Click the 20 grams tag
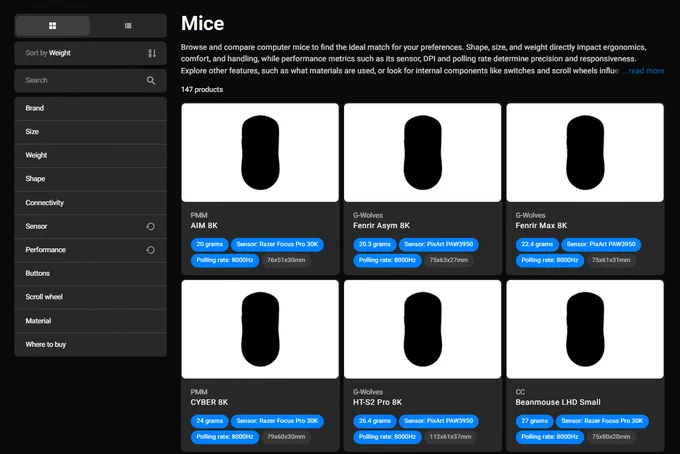This screenshot has width=680, height=454. (209, 244)
